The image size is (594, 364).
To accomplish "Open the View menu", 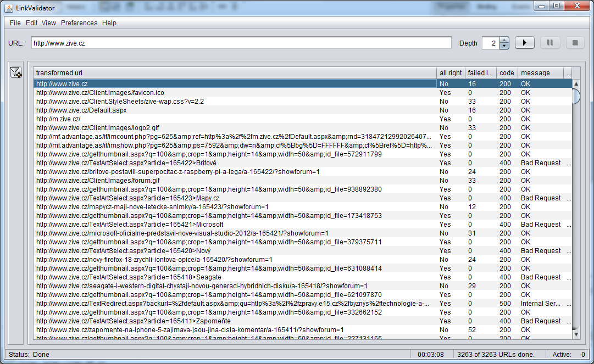I will coord(48,23).
